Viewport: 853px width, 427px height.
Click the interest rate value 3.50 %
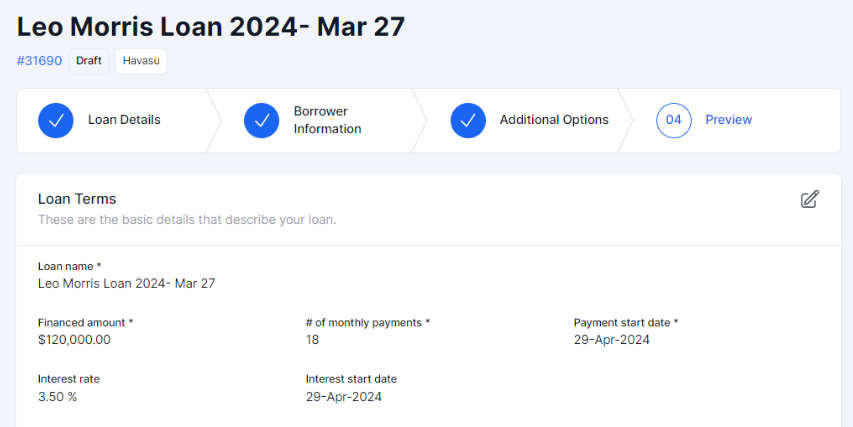(x=58, y=397)
